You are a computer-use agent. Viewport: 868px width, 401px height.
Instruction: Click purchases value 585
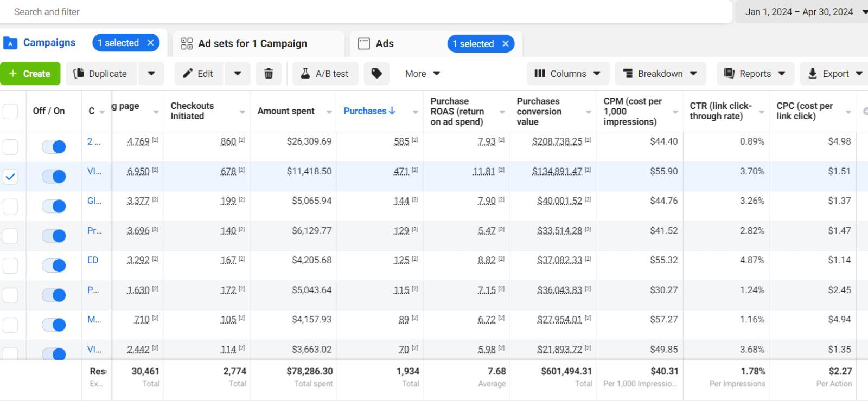[401, 141]
